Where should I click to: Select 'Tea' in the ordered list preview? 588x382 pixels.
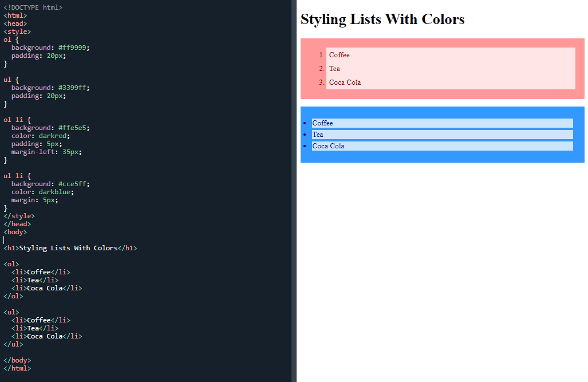334,68
